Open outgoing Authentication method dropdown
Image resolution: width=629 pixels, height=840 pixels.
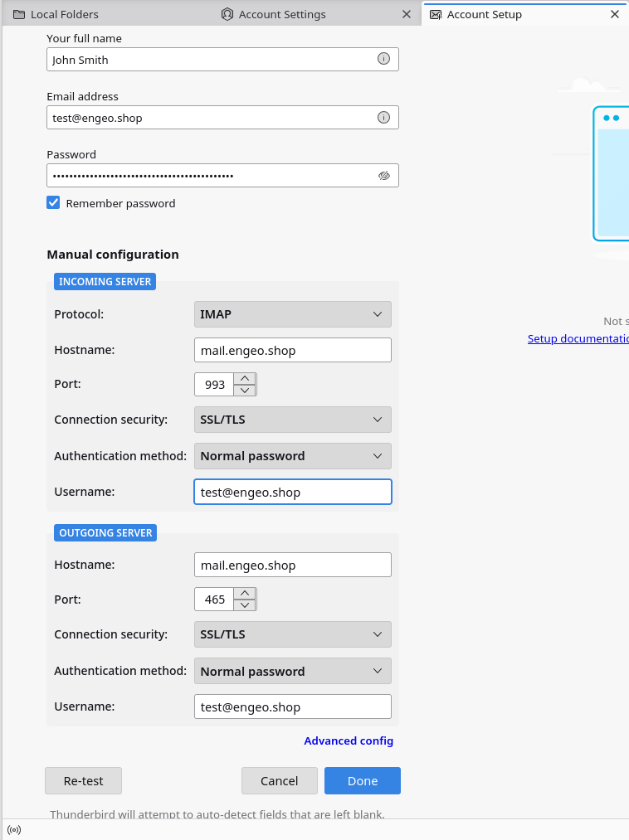pos(292,672)
